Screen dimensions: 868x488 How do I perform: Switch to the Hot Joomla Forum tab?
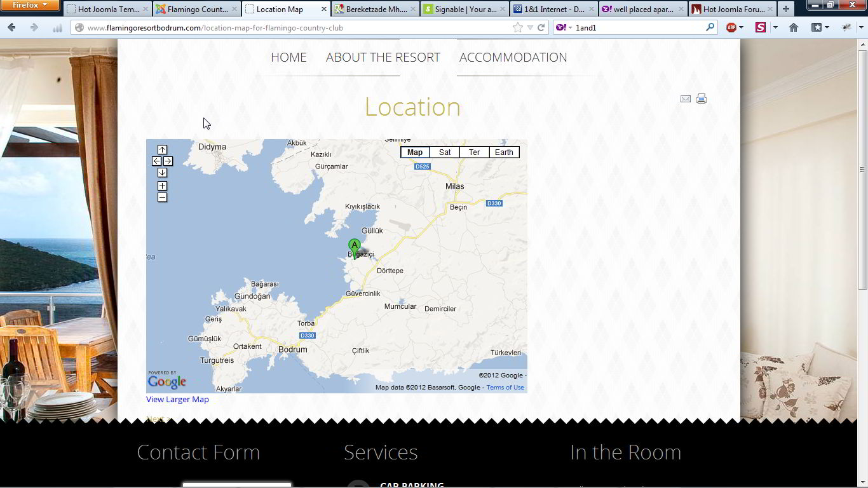point(733,10)
